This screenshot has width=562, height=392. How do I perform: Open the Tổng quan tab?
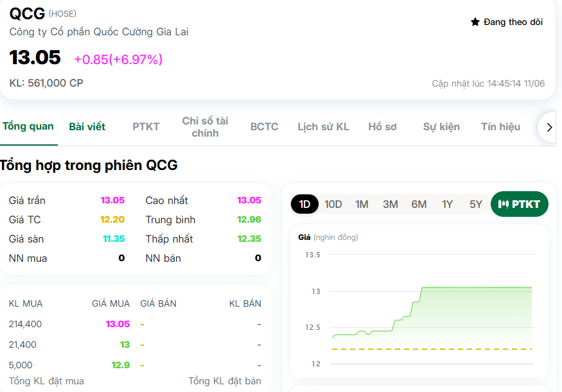28,126
